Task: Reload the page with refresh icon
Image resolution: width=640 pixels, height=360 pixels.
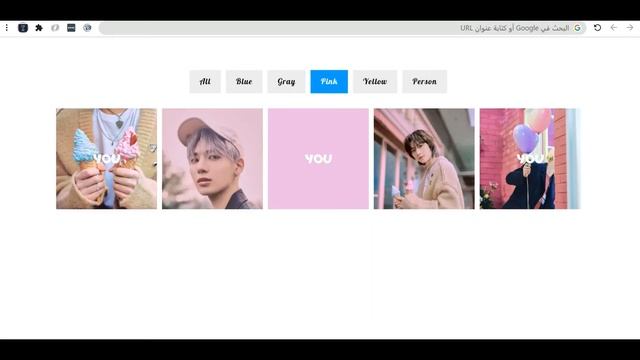Action: (x=598, y=28)
